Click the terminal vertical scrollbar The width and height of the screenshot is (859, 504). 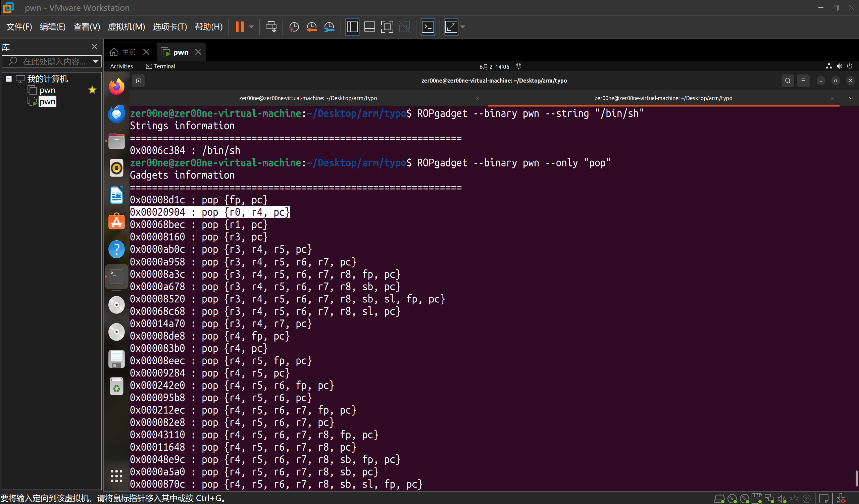tap(856, 478)
